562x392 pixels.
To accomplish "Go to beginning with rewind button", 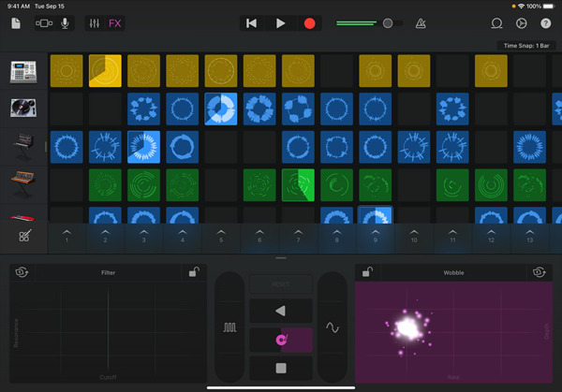I will pyautogui.click(x=251, y=23).
